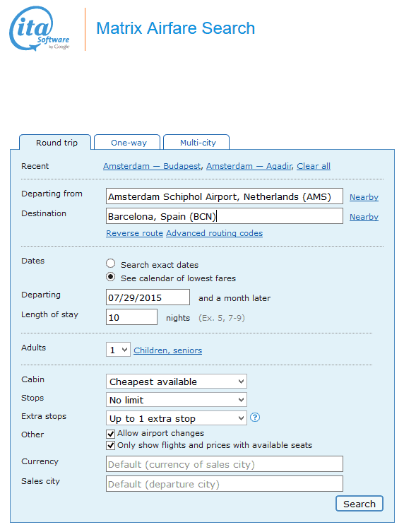Viewport: 404px width, 532px height.
Task: Click the Length of stay field
Action: (x=131, y=317)
